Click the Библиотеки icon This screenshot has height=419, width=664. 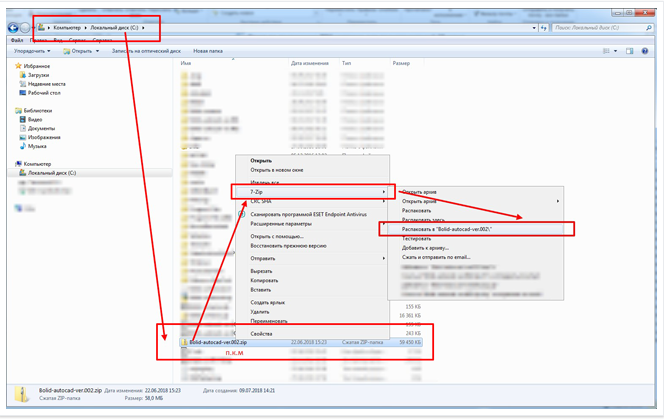click(18, 111)
